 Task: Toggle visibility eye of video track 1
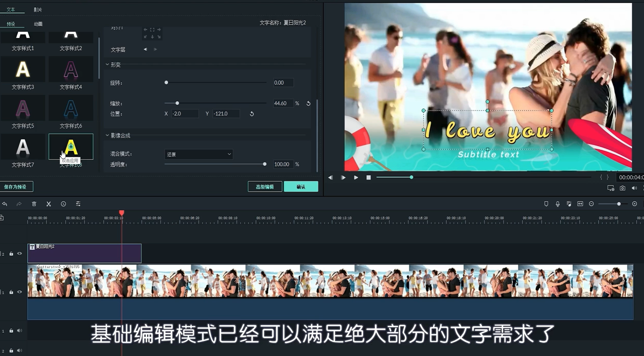(x=20, y=292)
